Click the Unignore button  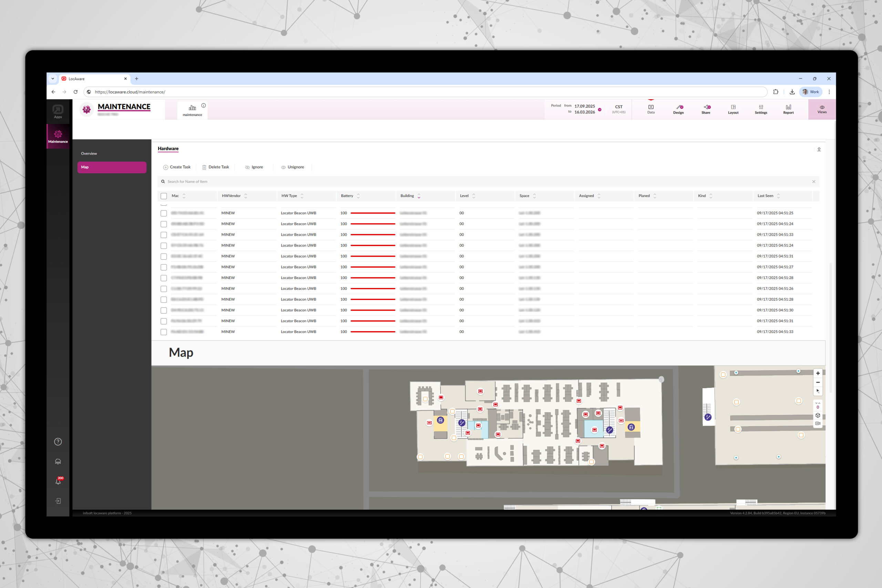point(293,167)
